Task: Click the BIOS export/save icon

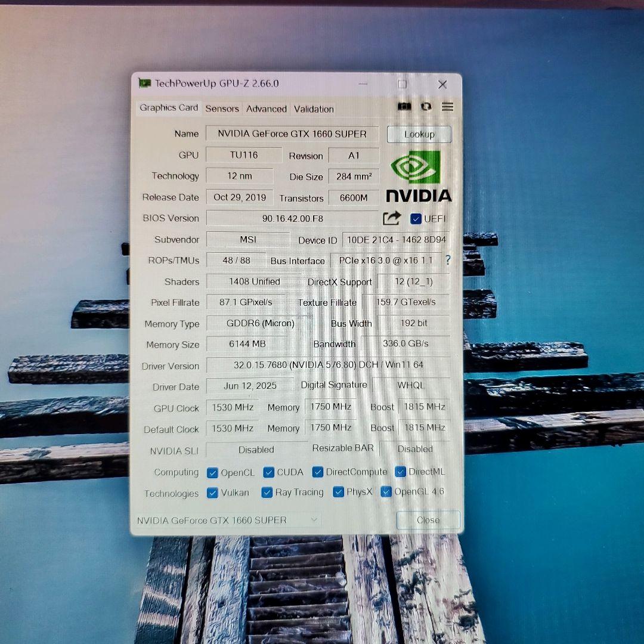Action: click(392, 218)
